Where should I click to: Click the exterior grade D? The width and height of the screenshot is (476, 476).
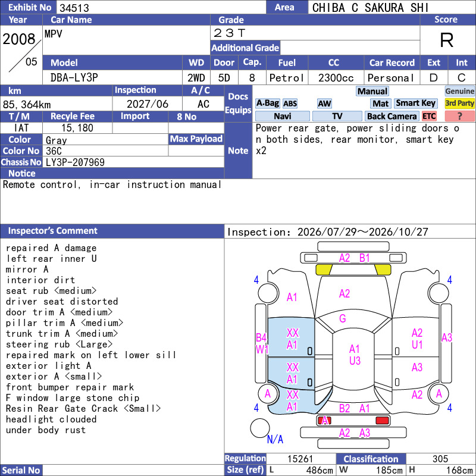coord(434,78)
